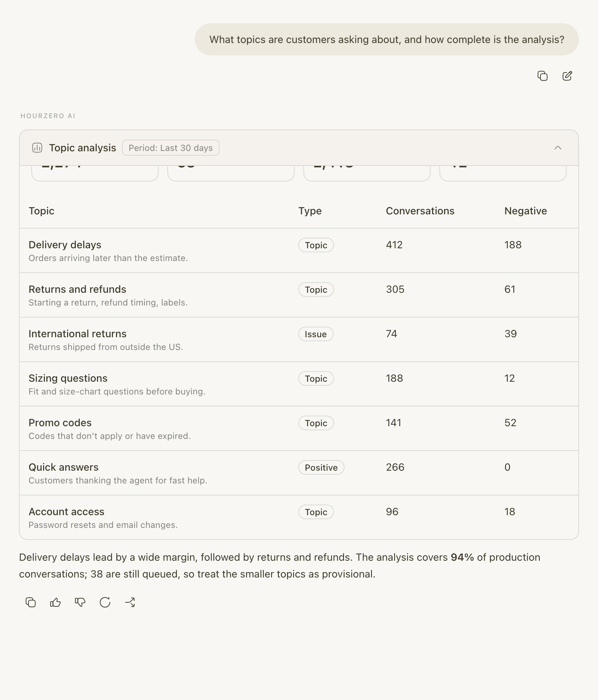Click the Topic tag in Delivery delays row

click(x=316, y=245)
